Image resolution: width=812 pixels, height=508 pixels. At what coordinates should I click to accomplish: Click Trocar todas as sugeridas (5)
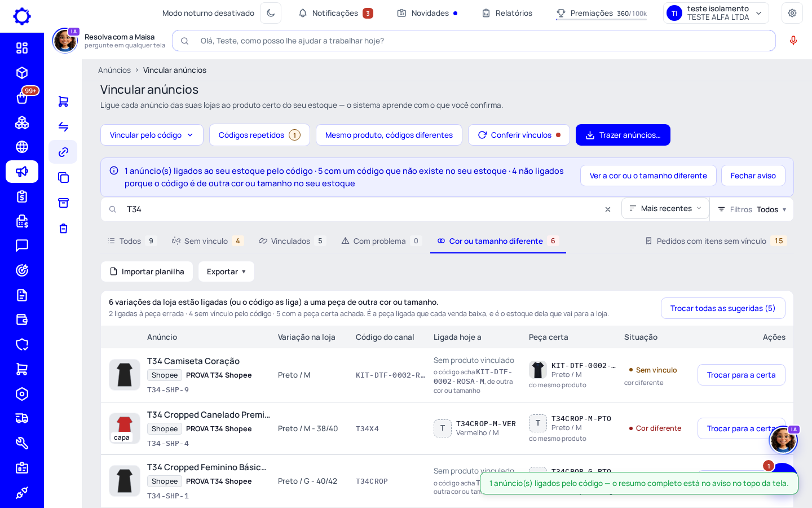coord(723,308)
